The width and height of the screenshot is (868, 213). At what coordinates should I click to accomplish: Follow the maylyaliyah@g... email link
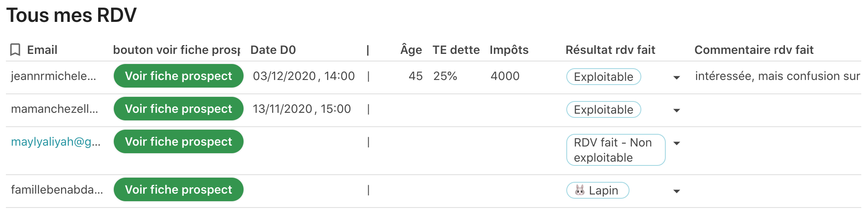[x=56, y=142]
